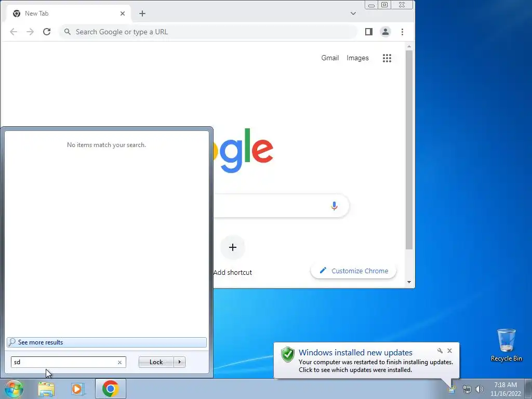532x399 pixels.
Task: Click the Customize Chrome button
Action: tap(353, 271)
